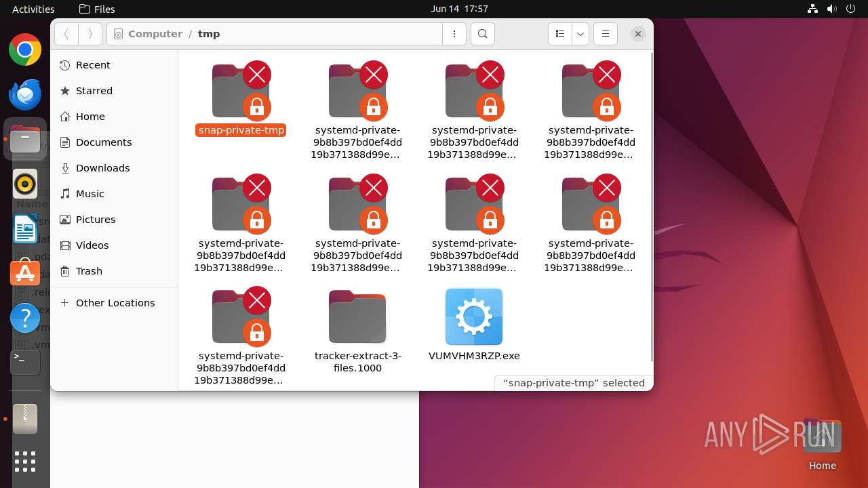Open Archive Manager from the dock
868x488 pixels.
(25, 418)
